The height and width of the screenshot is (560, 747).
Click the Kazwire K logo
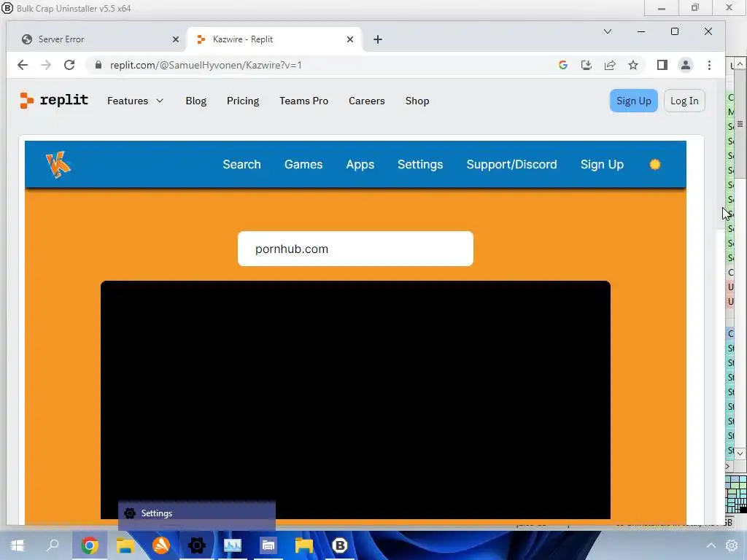click(x=58, y=165)
